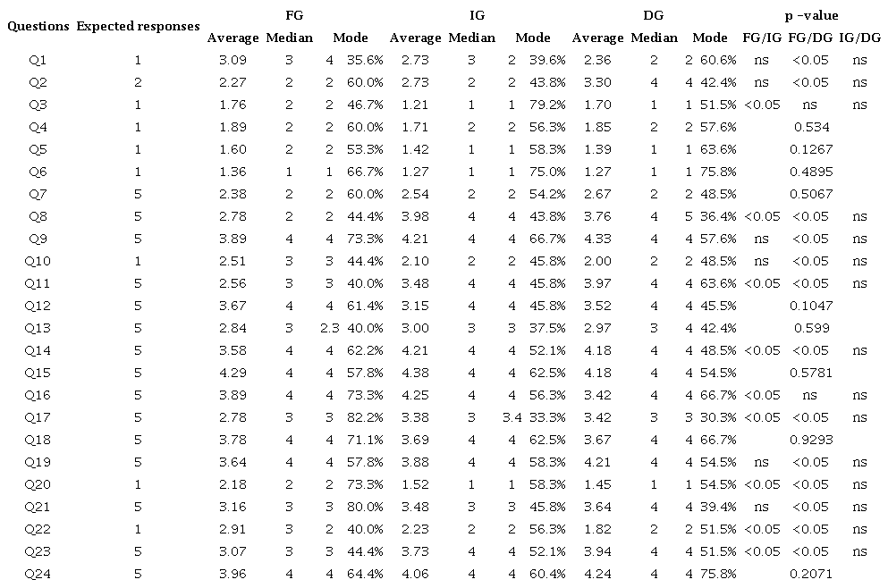Click the p-value 0.534 in row Q4
This screenshot has width=888, height=588.
pos(811,127)
